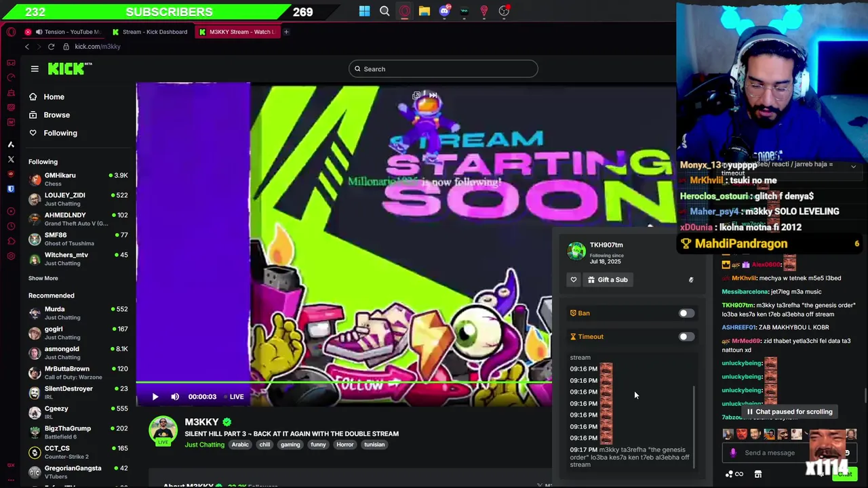Open Browse in Kick sidebar
The image size is (868, 488).
point(57,115)
